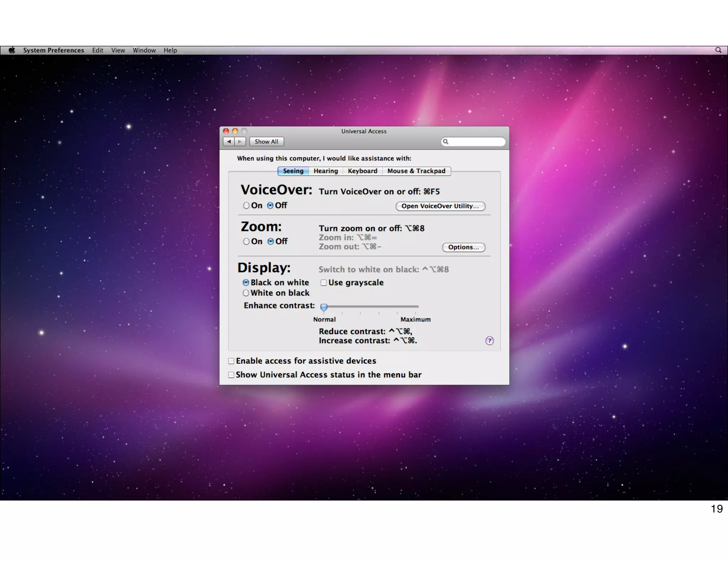
Task: Enable access for assistive devices
Action: pyautogui.click(x=231, y=361)
